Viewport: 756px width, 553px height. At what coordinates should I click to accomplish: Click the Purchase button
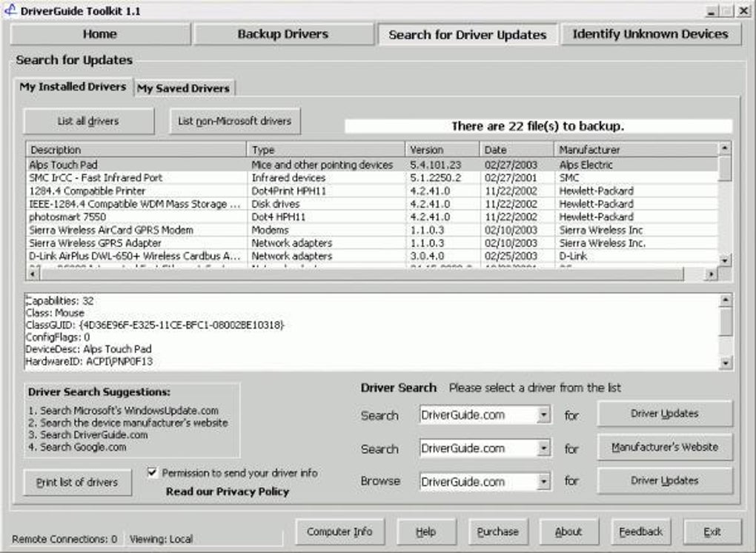[498, 532]
